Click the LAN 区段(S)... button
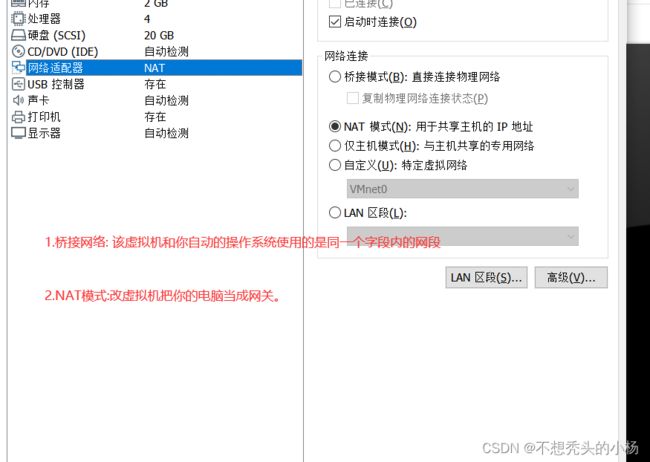Viewport: 650px width, 462px height. [x=486, y=277]
